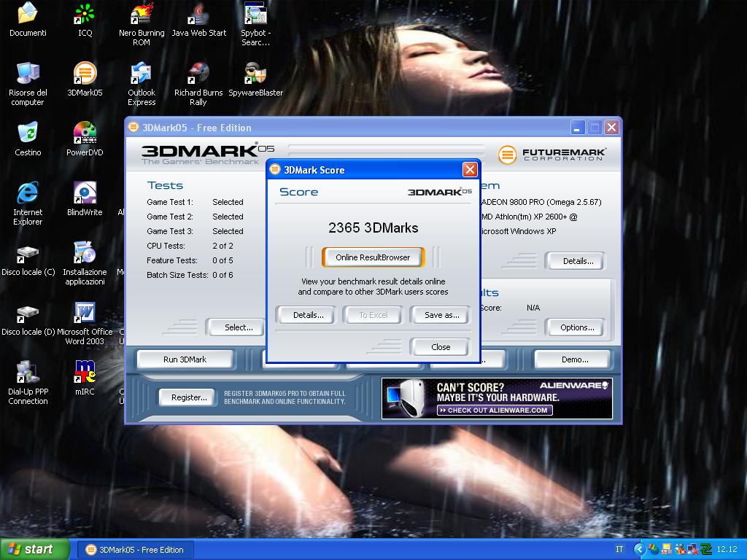Click the disabled To Excel button

click(x=373, y=315)
